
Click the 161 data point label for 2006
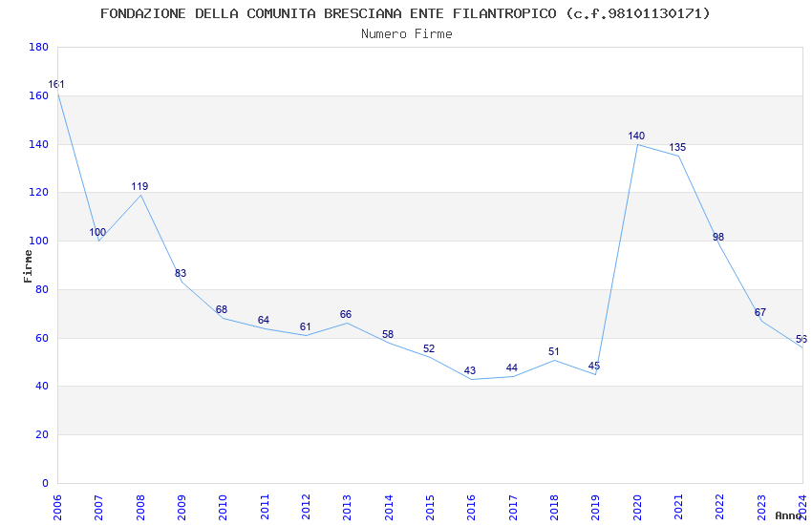coord(56,84)
